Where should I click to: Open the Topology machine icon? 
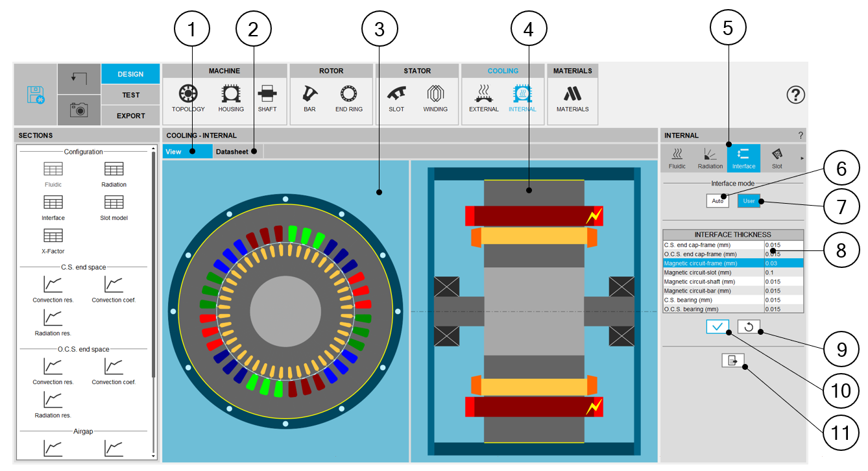[x=188, y=97]
